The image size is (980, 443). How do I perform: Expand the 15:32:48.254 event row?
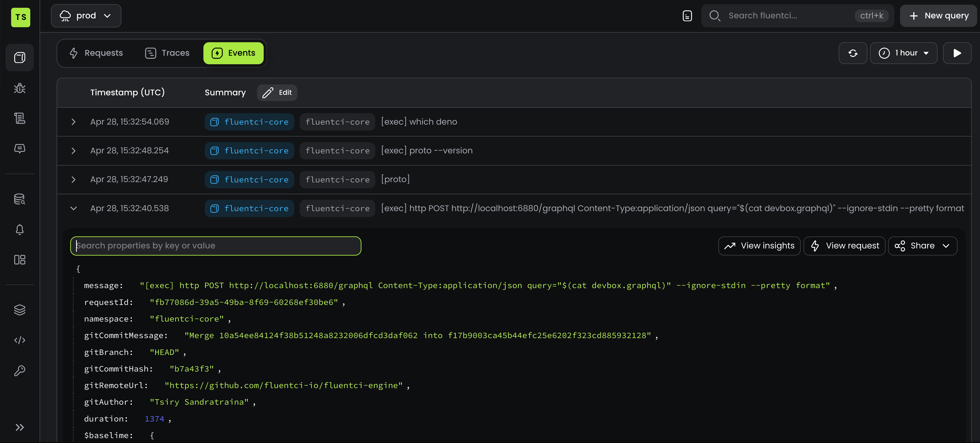point(73,151)
